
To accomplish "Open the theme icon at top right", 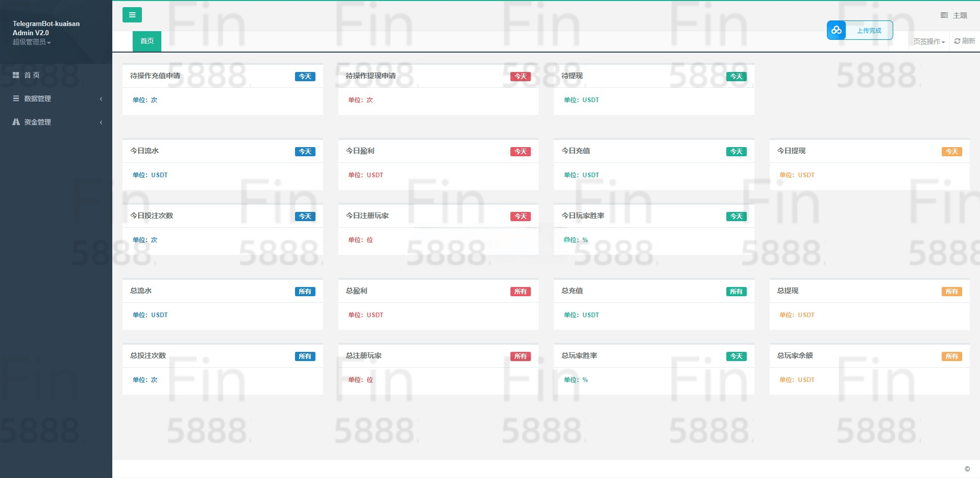I will click(944, 15).
